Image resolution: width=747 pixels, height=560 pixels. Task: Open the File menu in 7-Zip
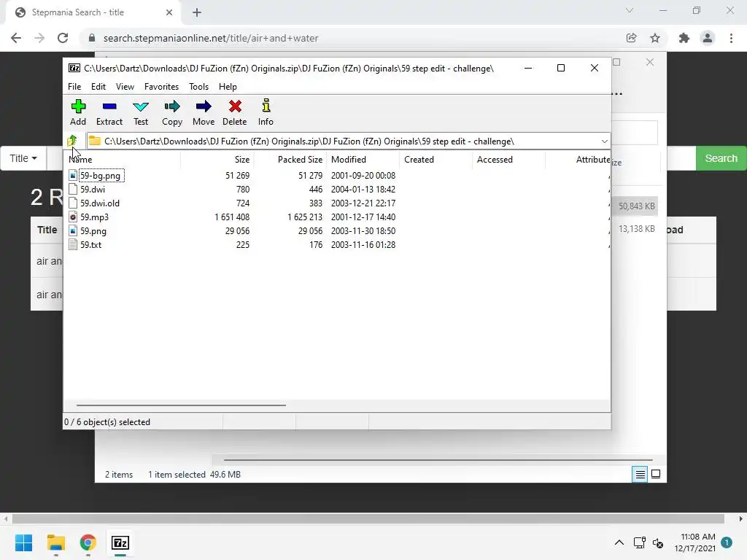coord(74,87)
